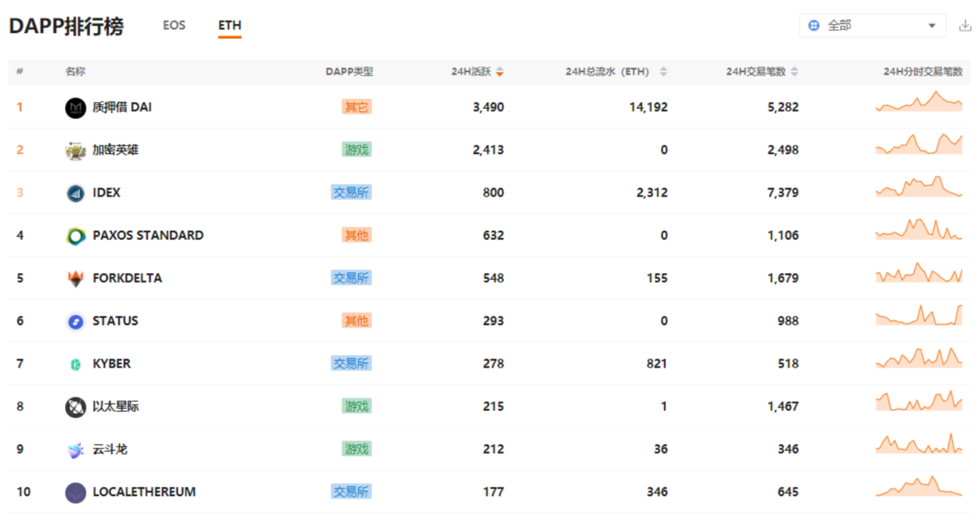Image resolution: width=980 pixels, height=532 pixels.
Task: Select the ETH tab
Action: pyautogui.click(x=230, y=26)
